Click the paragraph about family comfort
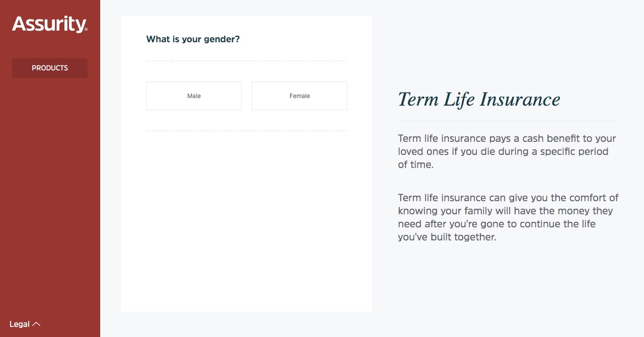The image size is (644, 337). pos(508,217)
